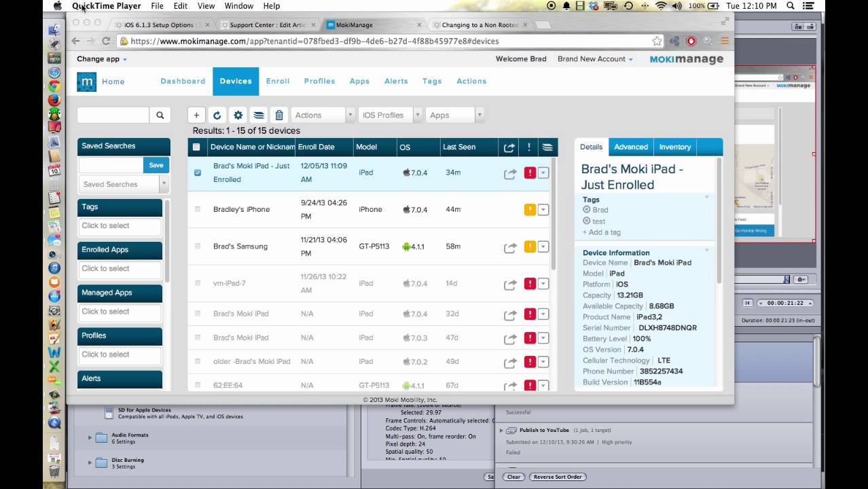Expand Audio Formats folder in background window
Screen dimensions: 868x489
(x=90, y=437)
